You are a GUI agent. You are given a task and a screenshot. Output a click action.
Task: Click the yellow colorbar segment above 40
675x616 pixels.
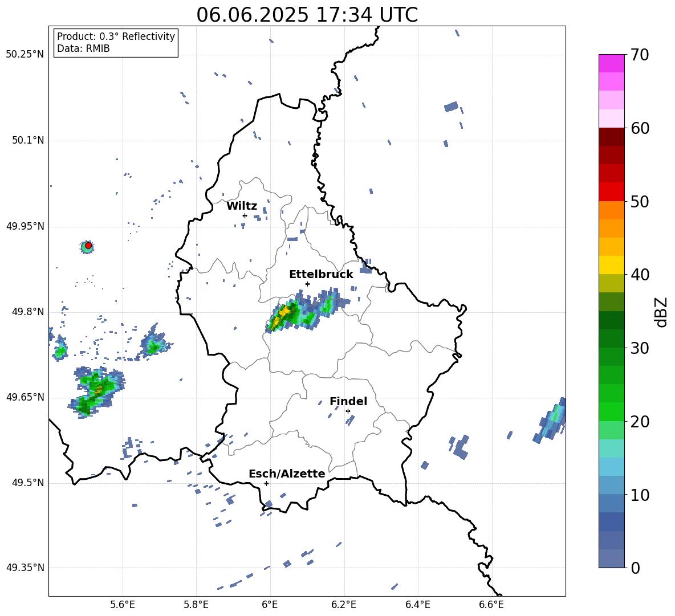point(611,265)
